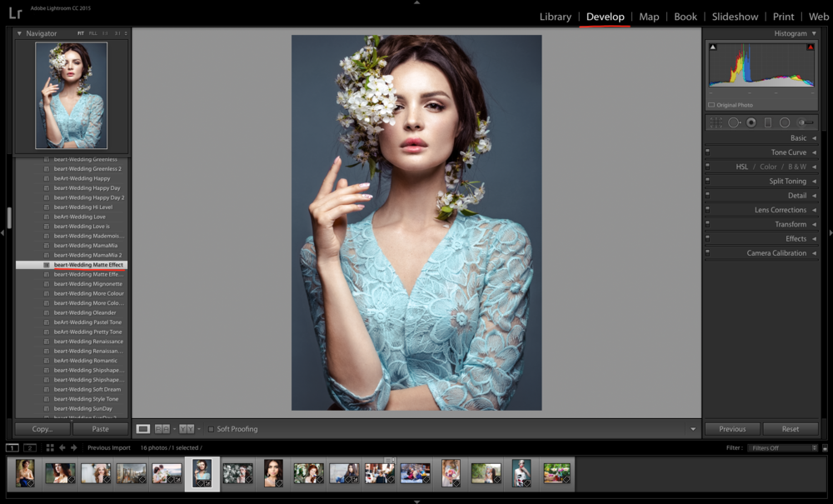
Task: Select the Spot Removal tool
Action: click(x=734, y=122)
